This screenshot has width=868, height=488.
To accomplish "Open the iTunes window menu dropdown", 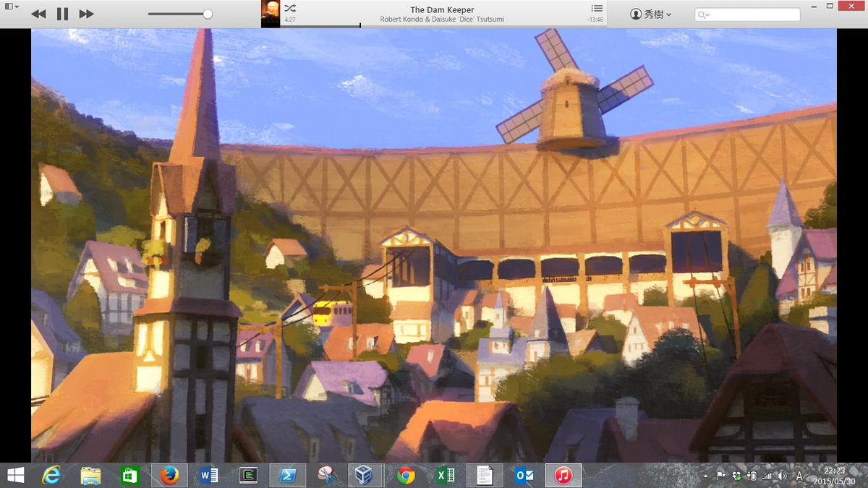I will [x=12, y=6].
